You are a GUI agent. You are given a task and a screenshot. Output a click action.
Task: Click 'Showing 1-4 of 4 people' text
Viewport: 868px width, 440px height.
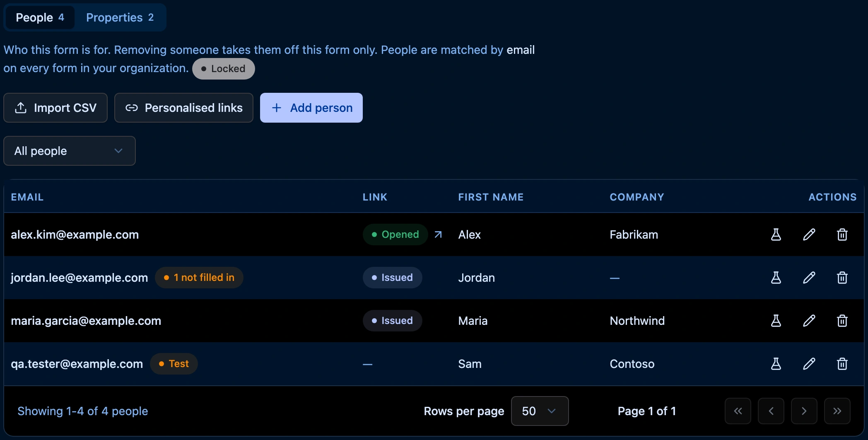click(x=83, y=411)
